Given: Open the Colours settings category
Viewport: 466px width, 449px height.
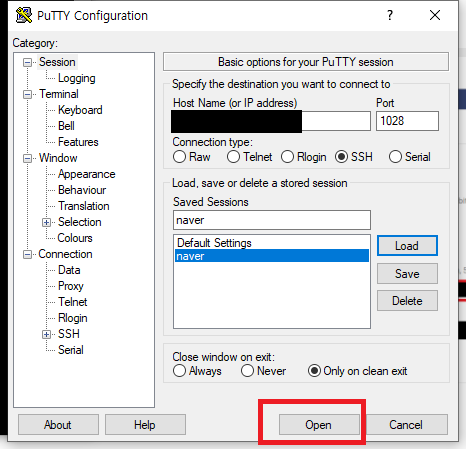Looking at the screenshot, I should pos(75,238).
